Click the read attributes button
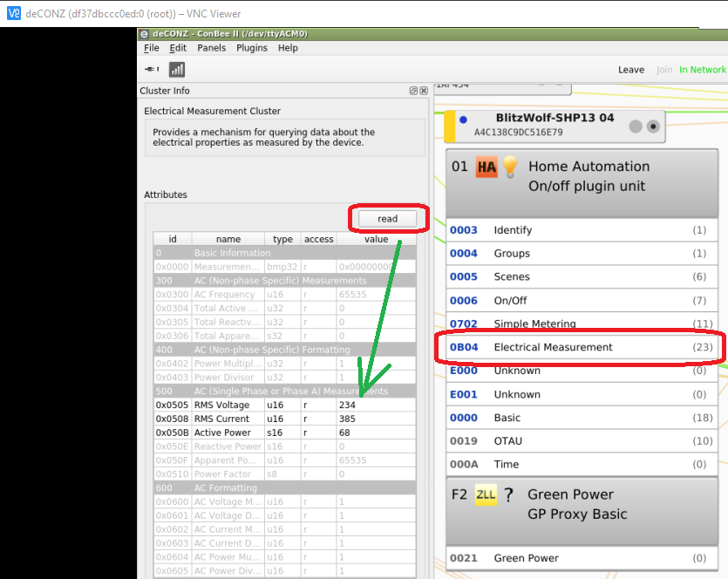Screen dimensions: 728x579 click(x=387, y=219)
